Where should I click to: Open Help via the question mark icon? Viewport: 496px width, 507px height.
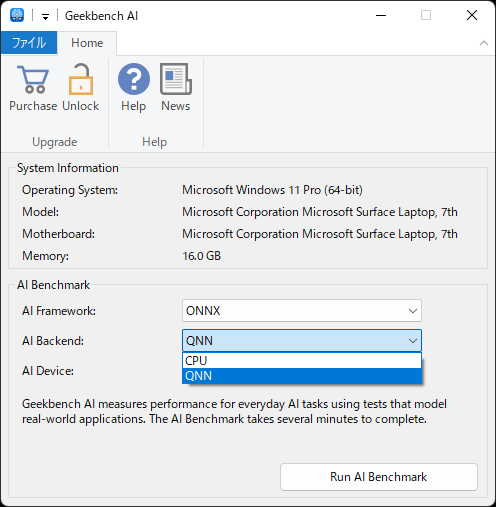tap(134, 79)
